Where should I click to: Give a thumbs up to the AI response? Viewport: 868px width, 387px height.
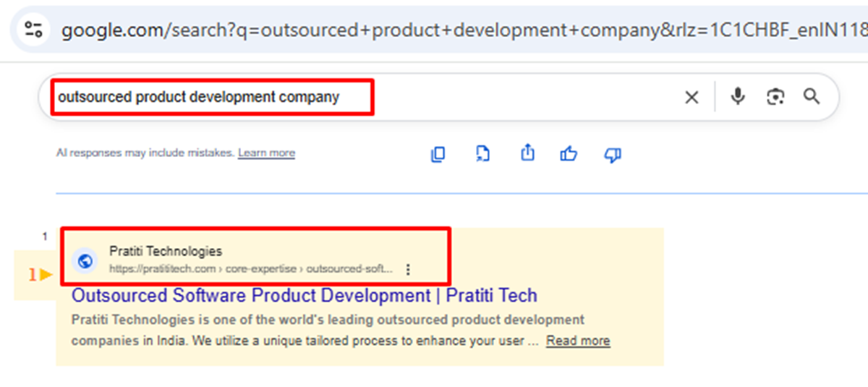pyautogui.click(x=569, y=154)
